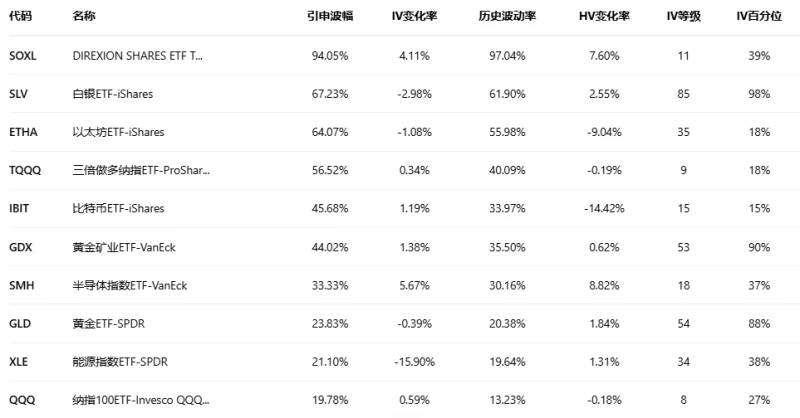This screenshot has width=800, height=418.
Task: Open 黄金矿业ETF-VanEck name link
Action: 123,247
